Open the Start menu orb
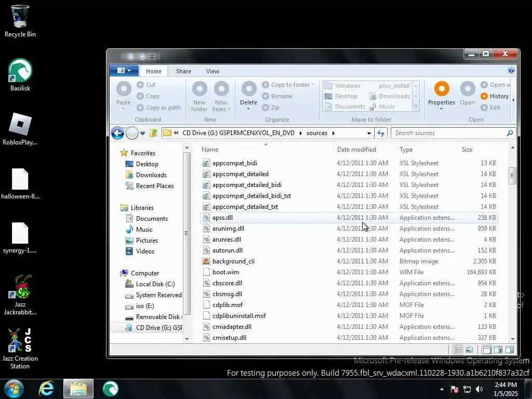This screenshot has width=532, height=399. coord(13,389)
